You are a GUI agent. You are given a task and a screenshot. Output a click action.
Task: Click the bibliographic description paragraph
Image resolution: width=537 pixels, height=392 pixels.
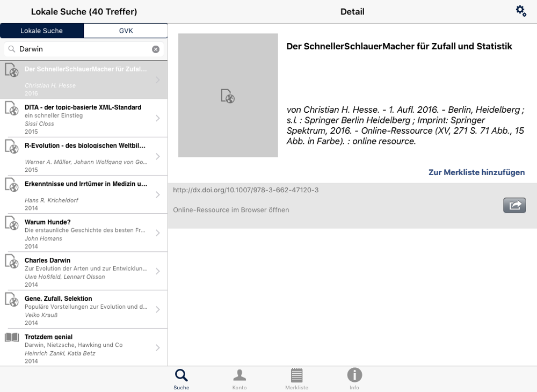[405, 125]
